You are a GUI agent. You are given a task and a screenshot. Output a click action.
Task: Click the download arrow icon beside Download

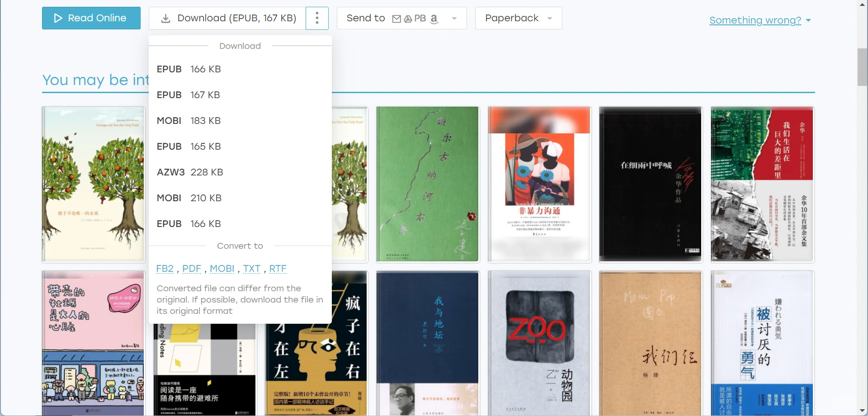[x=166, y=19]
